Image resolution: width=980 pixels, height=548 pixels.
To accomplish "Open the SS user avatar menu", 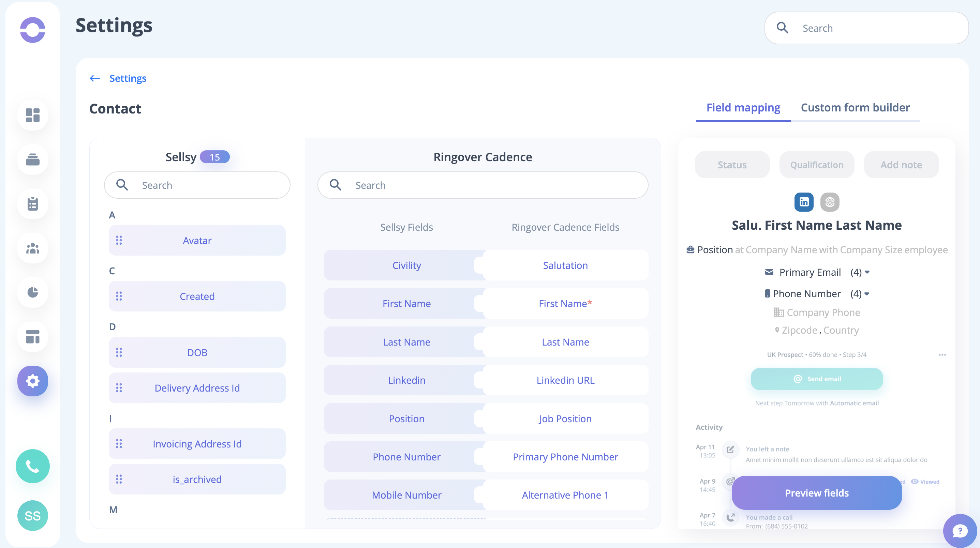I will click(33, 515).
